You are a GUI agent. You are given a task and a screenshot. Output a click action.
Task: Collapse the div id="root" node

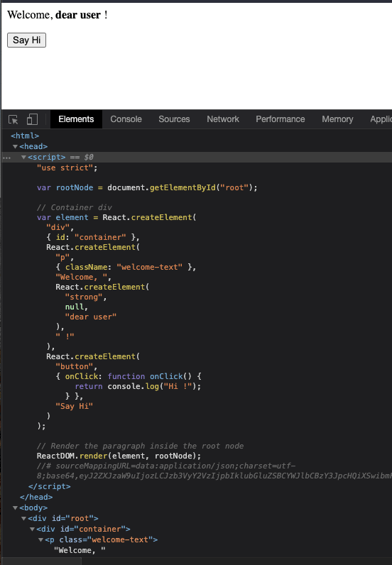click(24, 519)
